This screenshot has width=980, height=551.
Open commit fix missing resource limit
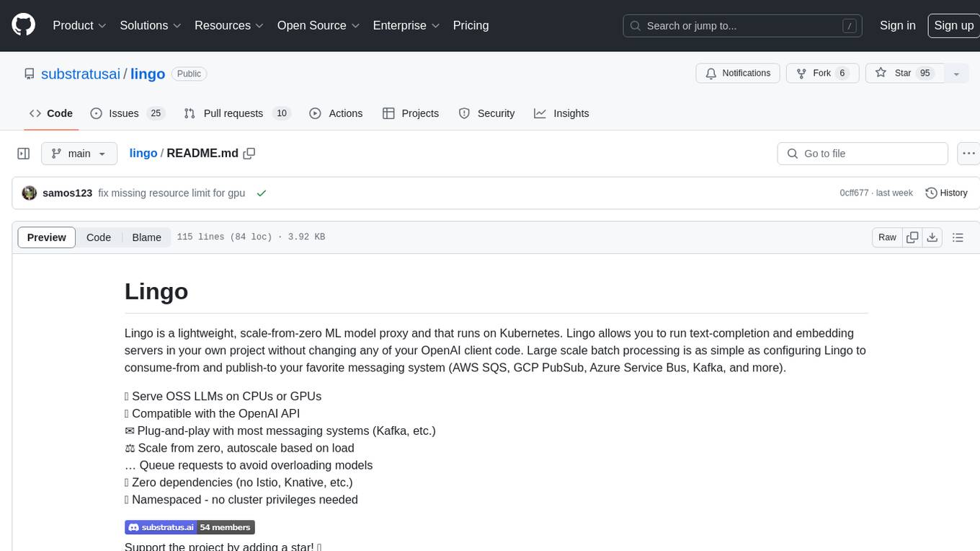click(x=171, y=193)
